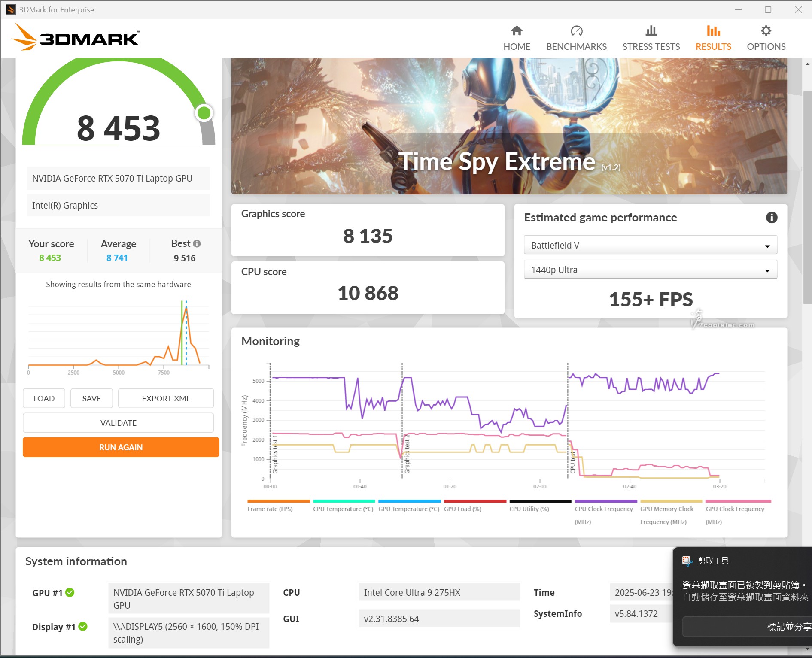Viewport: 812px width, 658px height.
Task: Click the best score 9 516
Action: (185, 258)
